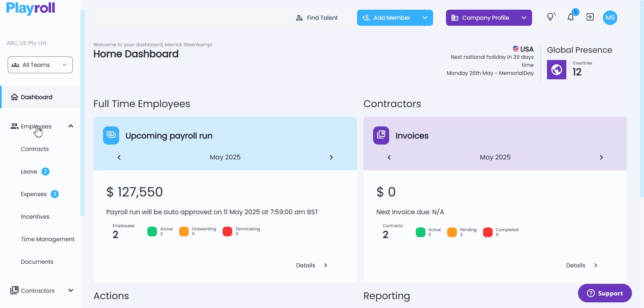The image size is (644, 308).
Task: Click the Countries 12 value
Action: (x=577, y=72)
